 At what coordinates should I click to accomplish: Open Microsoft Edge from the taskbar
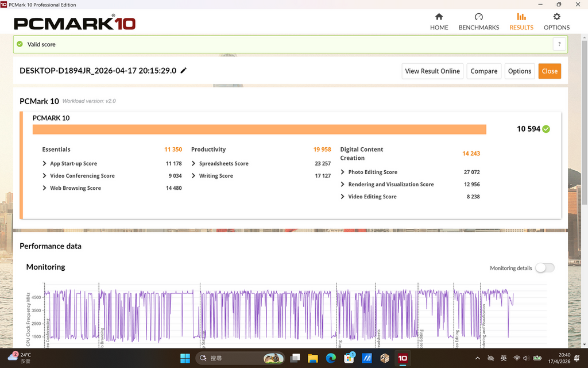[x=330, y=358]
